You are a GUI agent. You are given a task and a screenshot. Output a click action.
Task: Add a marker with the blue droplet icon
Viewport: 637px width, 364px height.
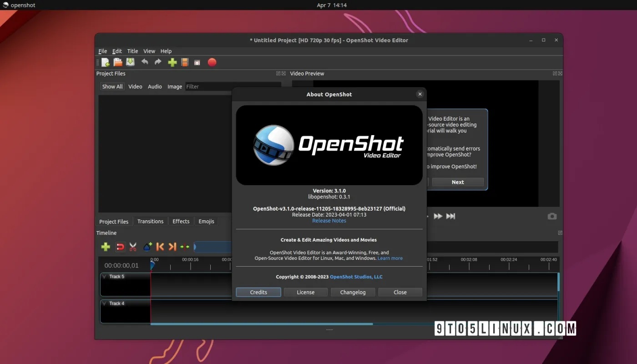(x=147, y=247)
